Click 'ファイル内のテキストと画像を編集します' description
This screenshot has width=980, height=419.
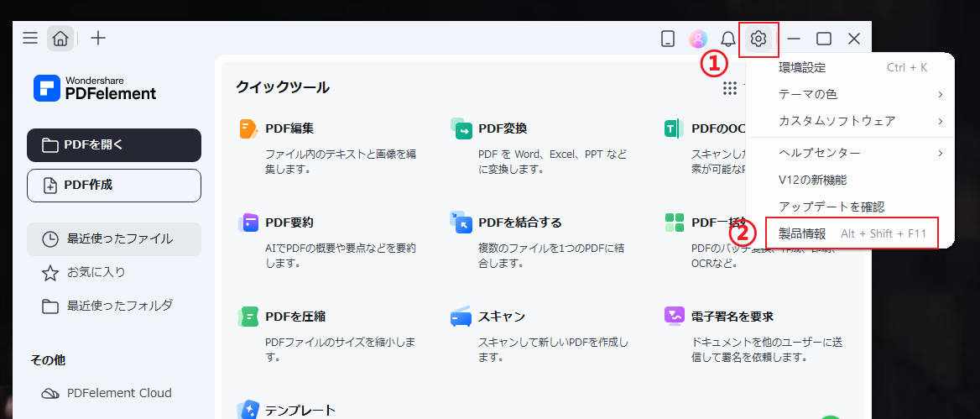pyautogui.click(x=341, y=161)
